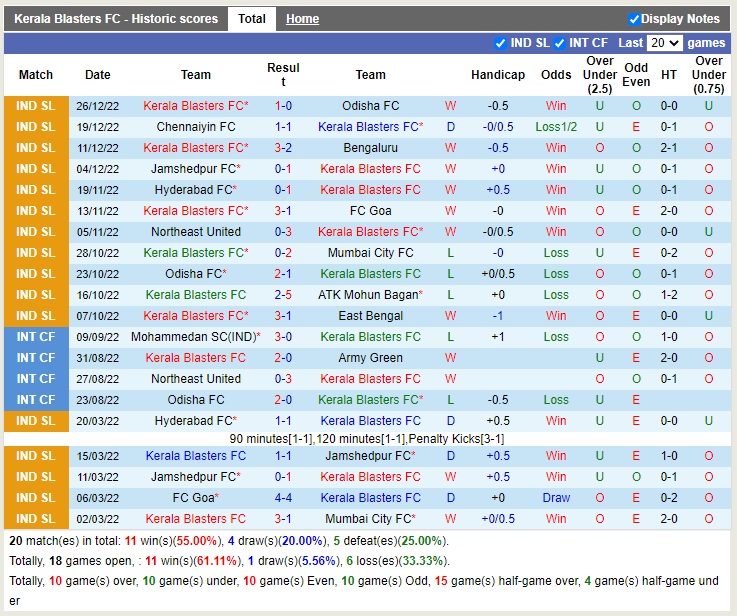Click the Handicap column header
The height and width of the screenshot is (616, 737).
(x=497, y=75)
